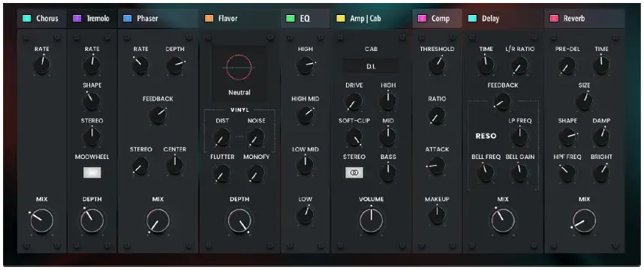Click the RESO label in Delay

click(486, 136)
